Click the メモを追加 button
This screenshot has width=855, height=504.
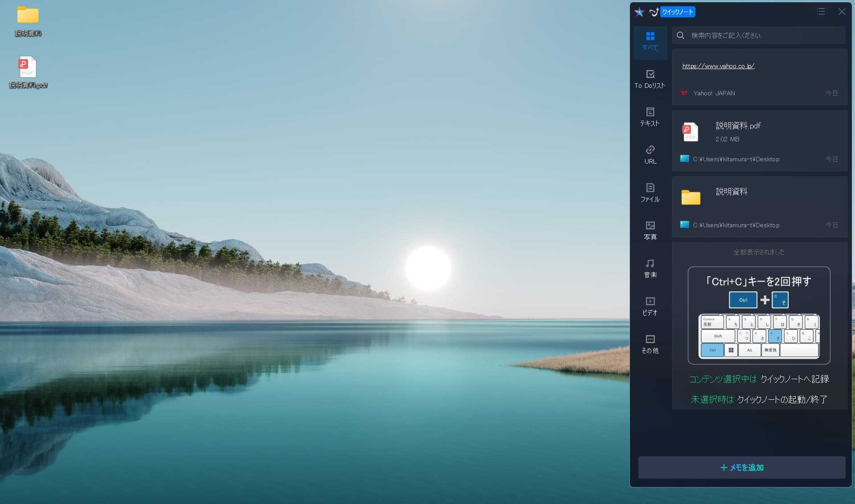coord(742,467)
